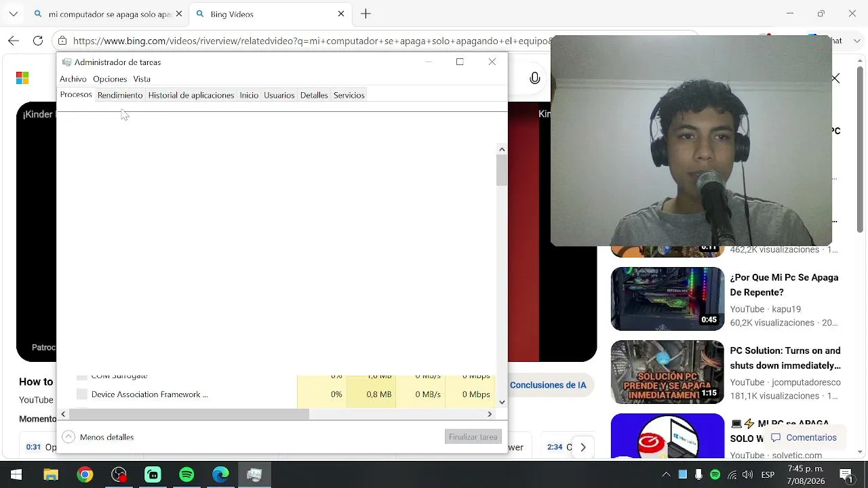Open 'PC Solution: Turns on and shuts down' video
Viewport: 868px width, 488px height.
pos(785,358)
